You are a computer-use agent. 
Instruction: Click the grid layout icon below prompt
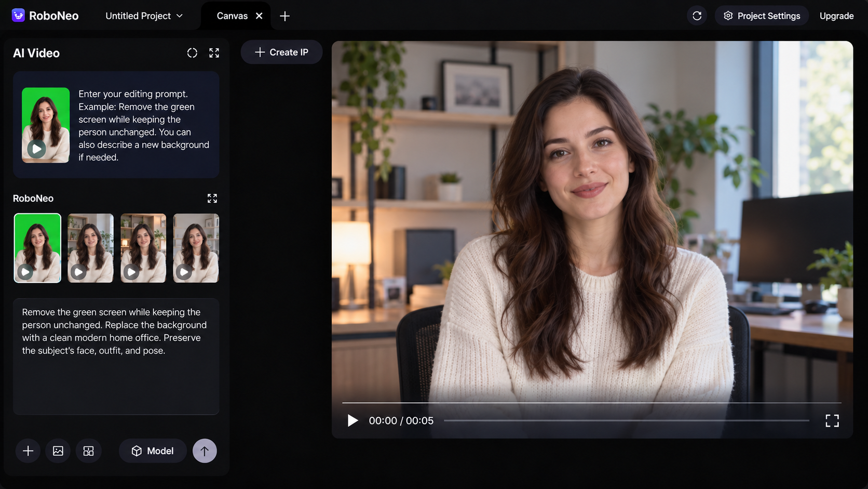(89, 451)
